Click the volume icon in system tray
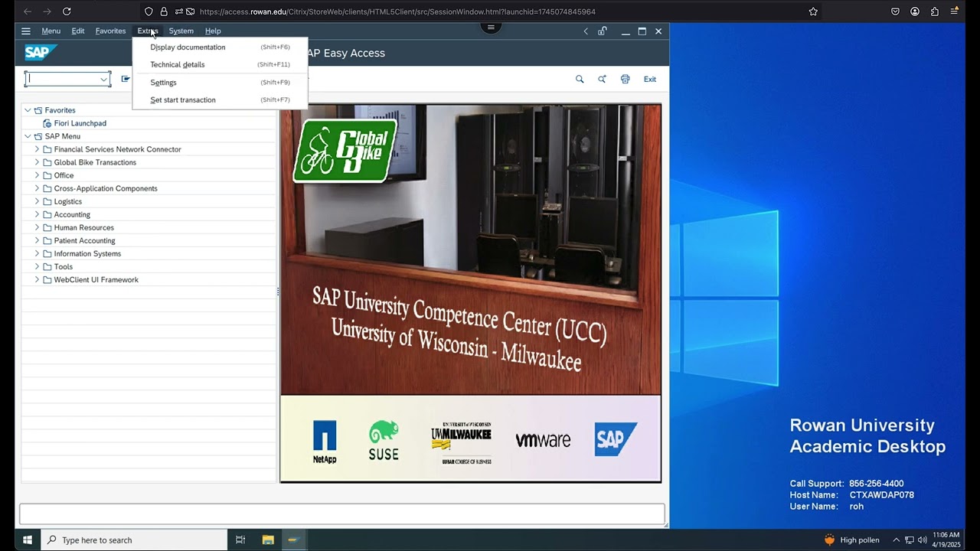The width and height of the screenshot is (980, 551). click(923, 540)
